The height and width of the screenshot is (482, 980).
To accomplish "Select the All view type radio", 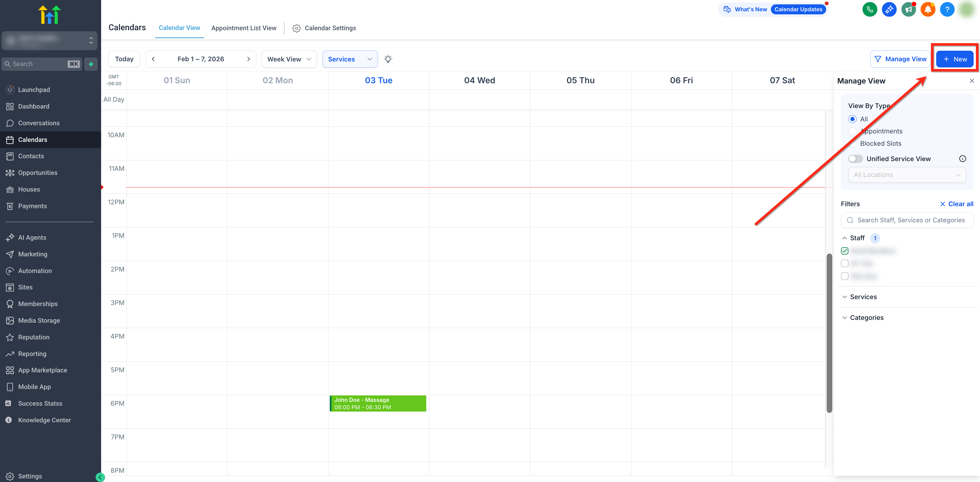I will coord(853,119).
